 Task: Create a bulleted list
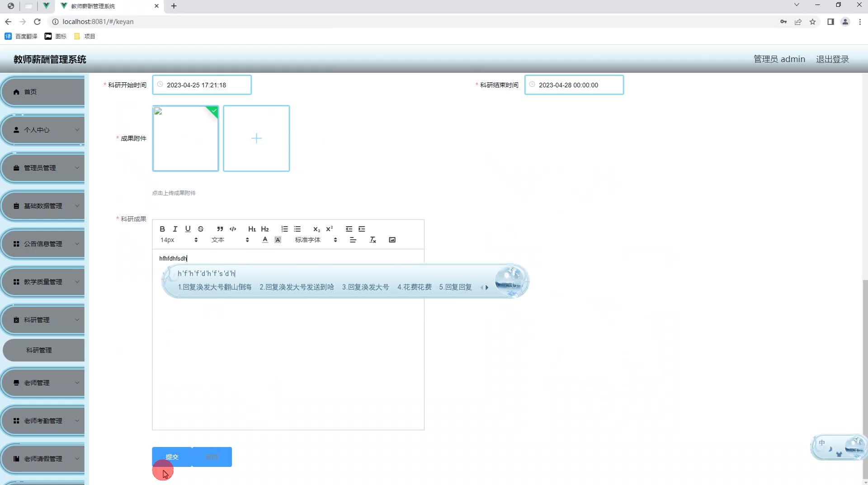[297, 229]
